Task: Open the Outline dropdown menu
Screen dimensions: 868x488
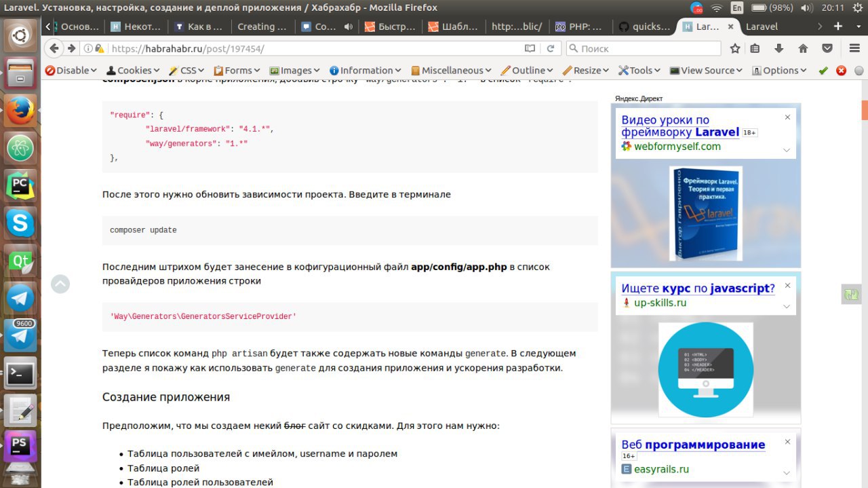Action: pos(527,71)
